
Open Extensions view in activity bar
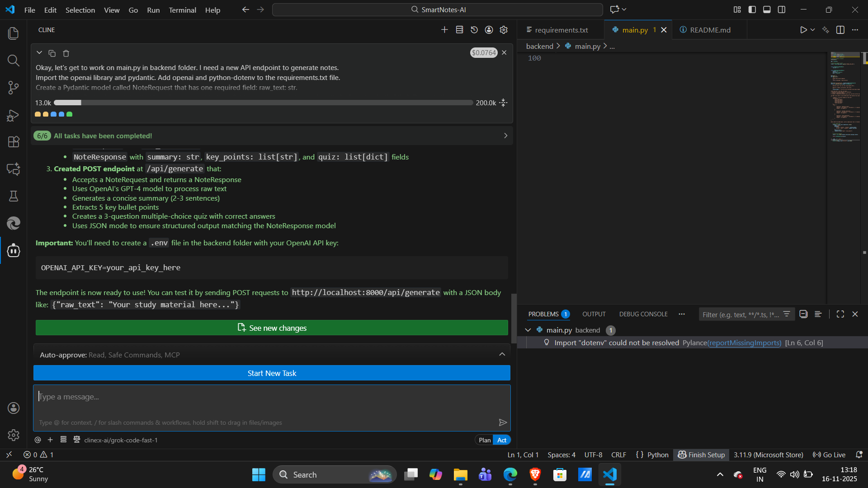tap(14, 142)
